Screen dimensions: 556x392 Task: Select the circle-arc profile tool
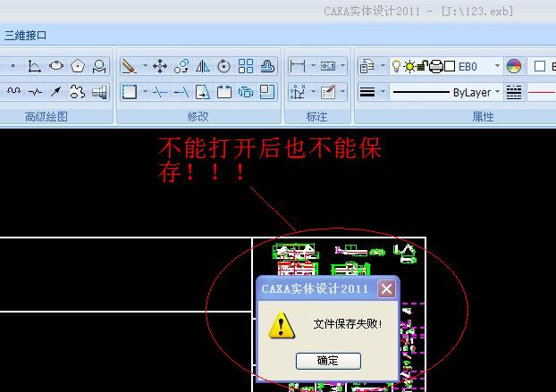pos(99,66)
